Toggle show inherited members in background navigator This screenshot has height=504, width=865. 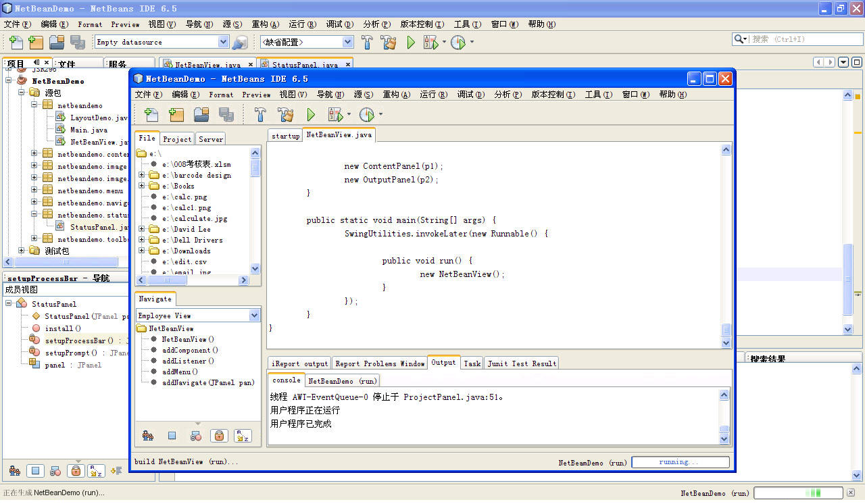click(x=15, y=471)
